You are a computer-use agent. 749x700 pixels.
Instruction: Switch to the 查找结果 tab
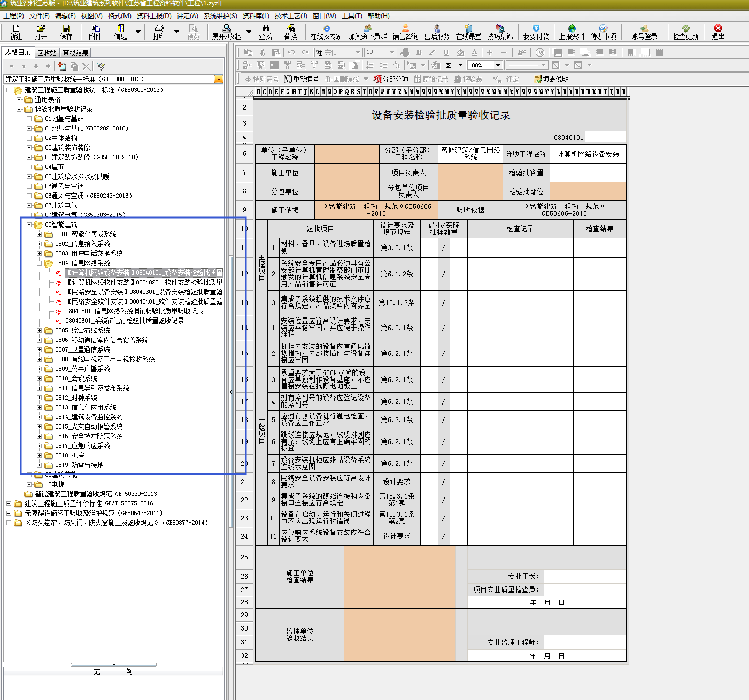pos(75,53)
